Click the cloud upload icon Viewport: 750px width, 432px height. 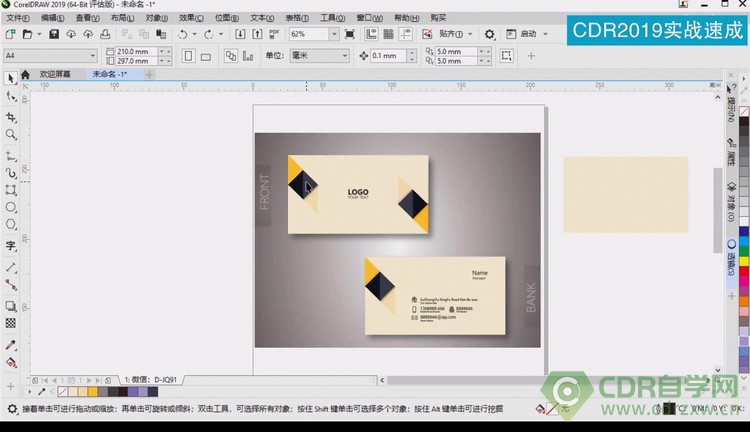coord(88,34)
